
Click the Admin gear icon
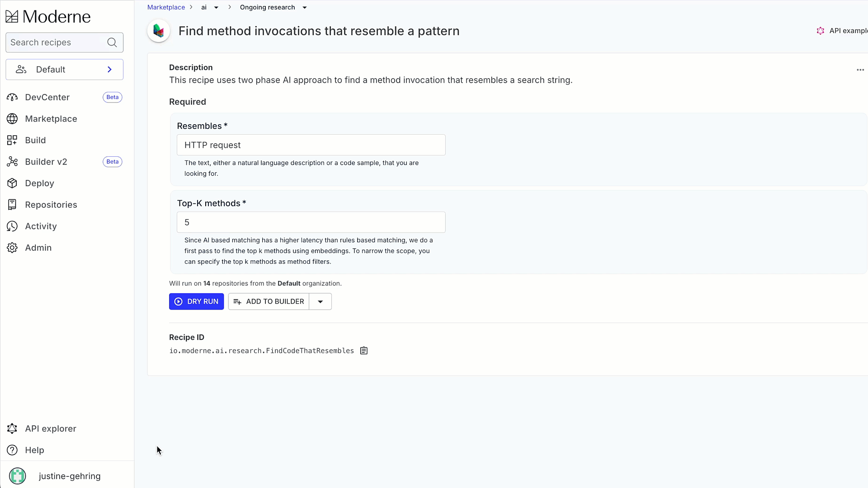[12, 248]
